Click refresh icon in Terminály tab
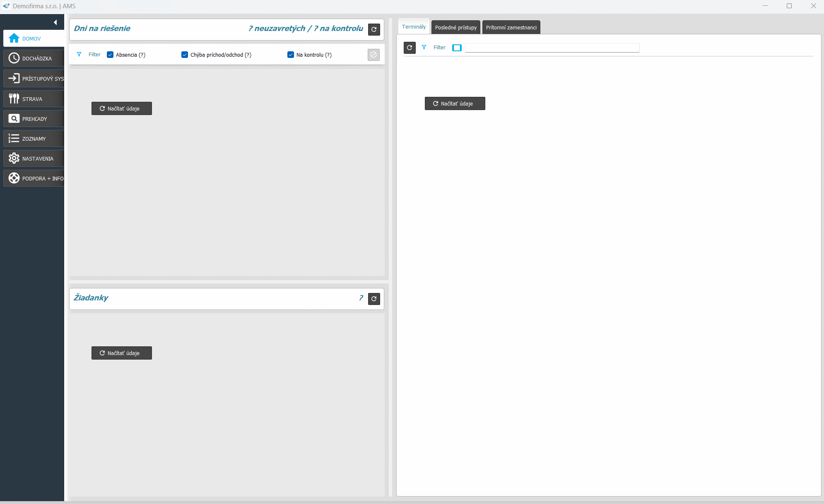 tap(410, 48)
